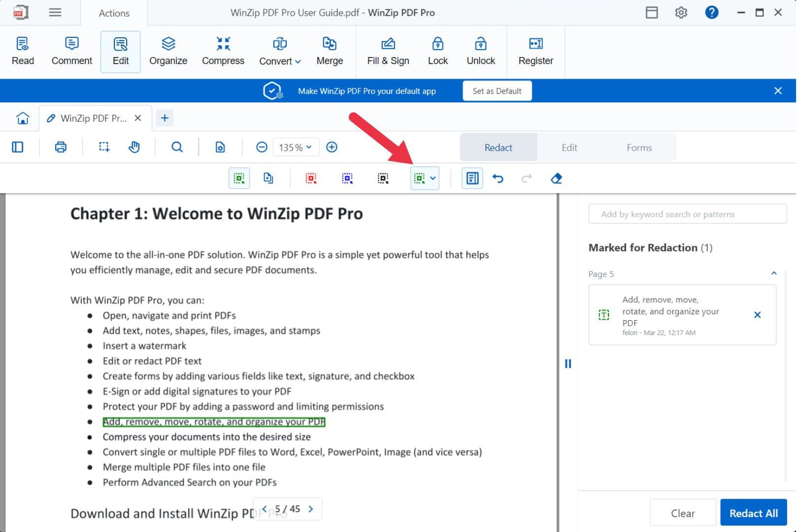Image resolution: width=798 pixels, height=532 pixels.
Task: Select the Edit tool
Action: coord(121,51)
